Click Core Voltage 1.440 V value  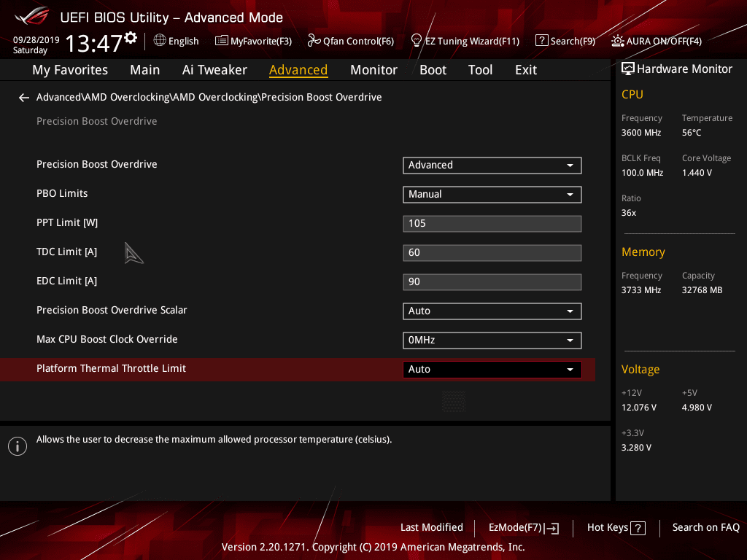coord(697,173)
